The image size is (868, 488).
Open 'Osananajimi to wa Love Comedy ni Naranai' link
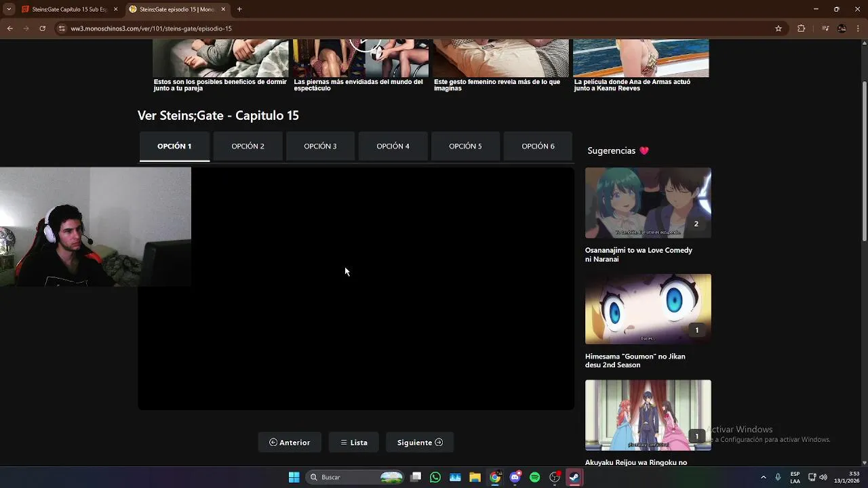click(x=639, y=255)
